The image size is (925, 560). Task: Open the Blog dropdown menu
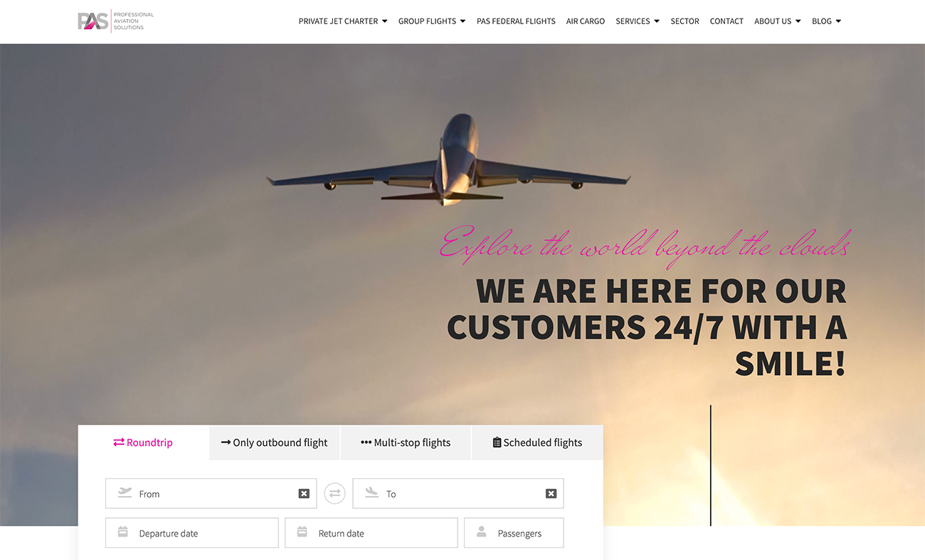[x=827, y=21]
